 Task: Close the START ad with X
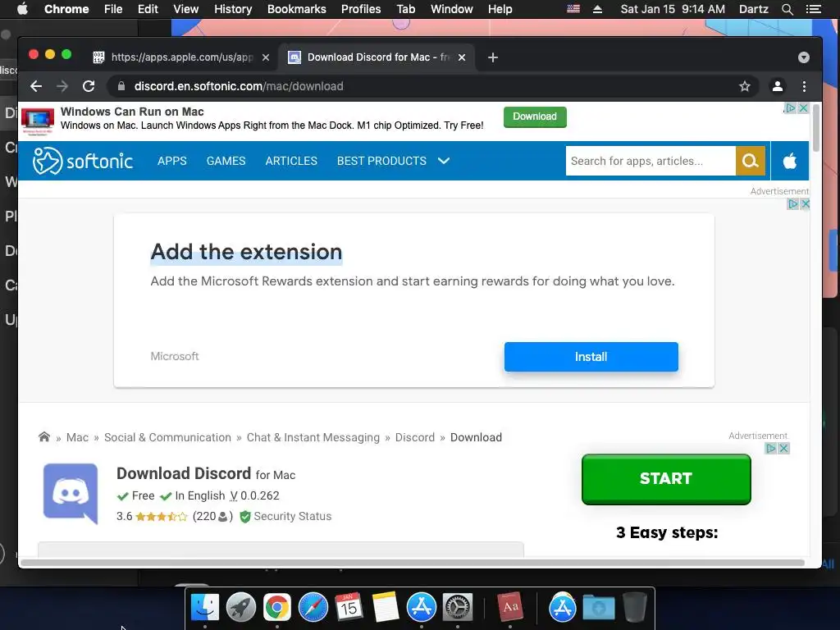click(783, 449)
